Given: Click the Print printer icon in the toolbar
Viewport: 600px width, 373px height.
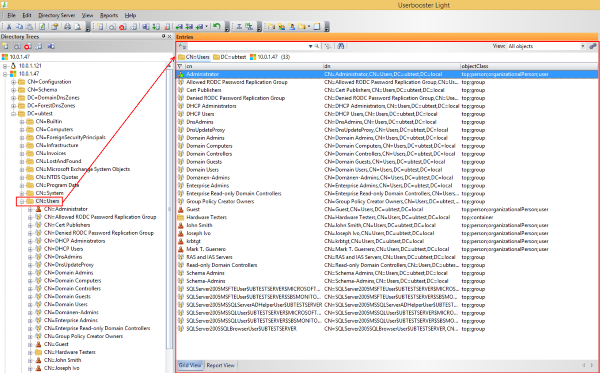Looking at the screenshot, I should tap(67, 26).
